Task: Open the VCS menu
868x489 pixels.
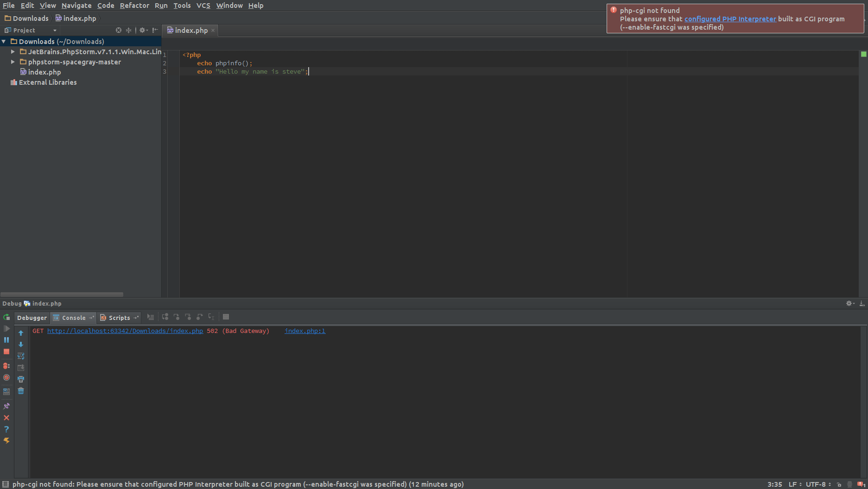Action: pyautogui.click(x=203, y=6)
